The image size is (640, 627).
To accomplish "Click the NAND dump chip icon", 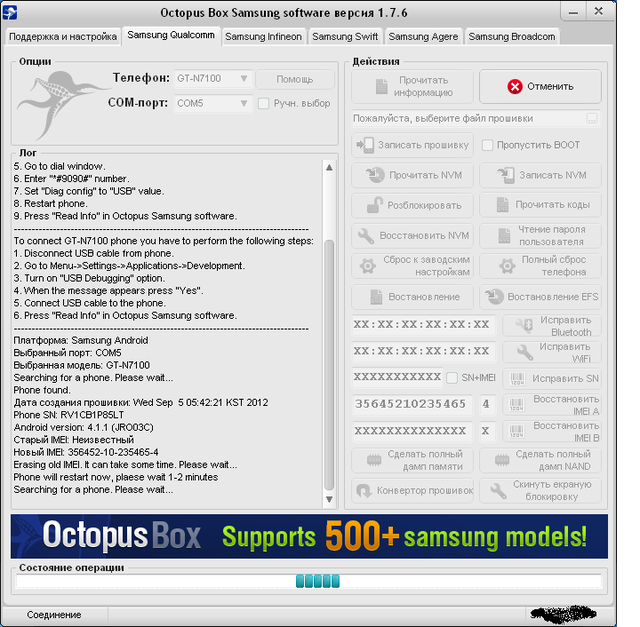I will [x=502, y=460].
